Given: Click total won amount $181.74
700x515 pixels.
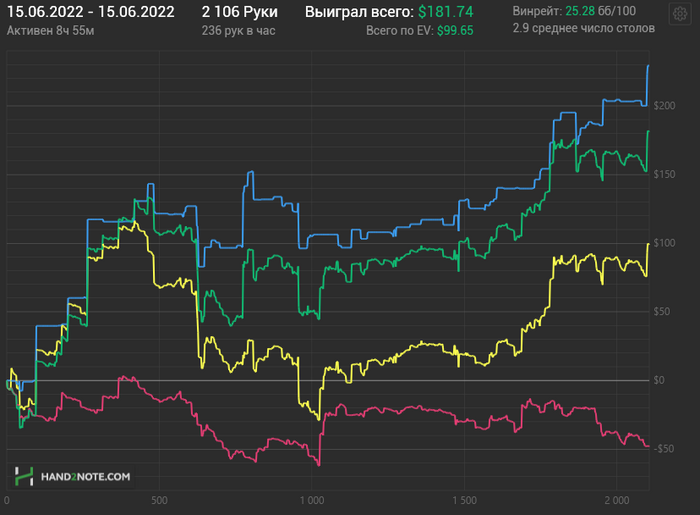Looking at the screenshot, I should click(446, 12).
